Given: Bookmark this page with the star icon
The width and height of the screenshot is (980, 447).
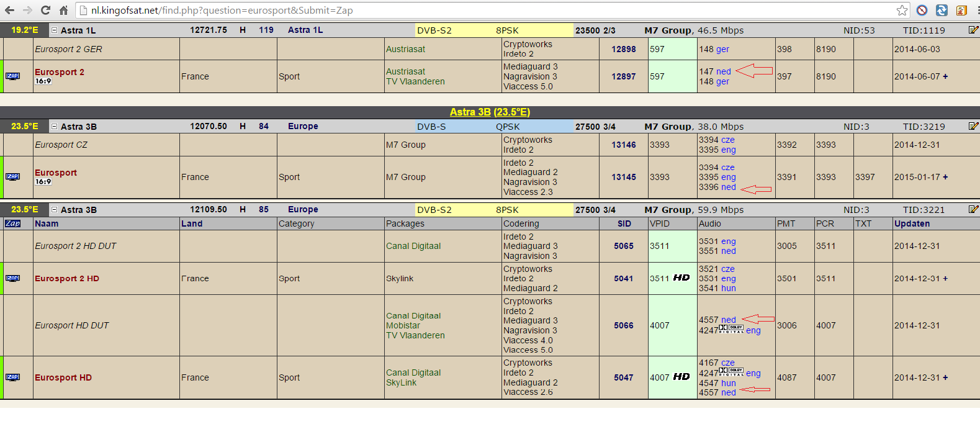Looking at the screenshot, I should 902,10.
